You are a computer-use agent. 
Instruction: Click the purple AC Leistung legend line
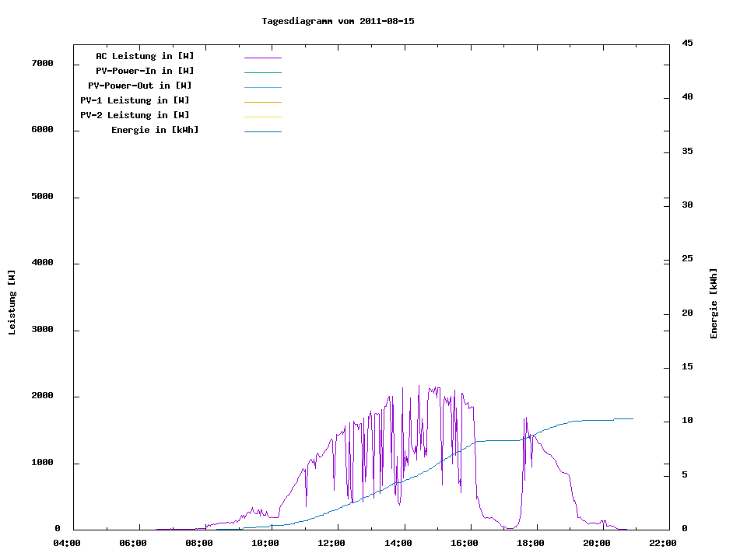[262, 58]
